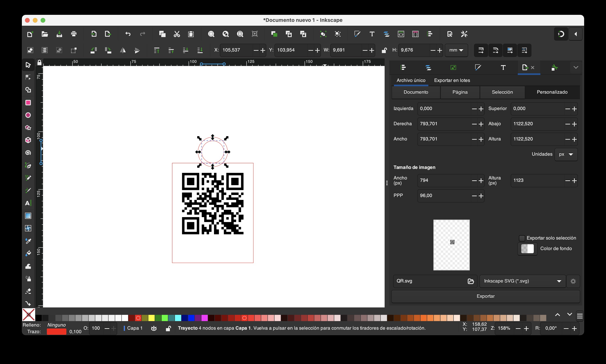Flip selection horizontally
This screenshot has height=364, width=606.
coord(123,50)
